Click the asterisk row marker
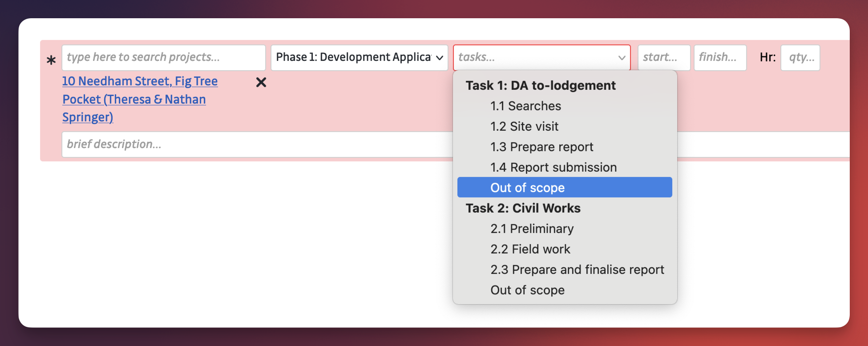Image resolution: width=868 pixels, height=346 pixels. [x=51, y=60]
